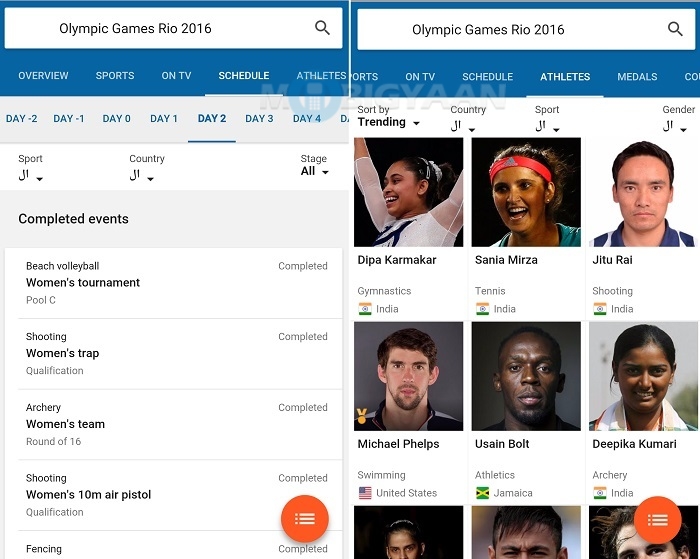Tap India flag under Deepika Kumari

(600, 493)
